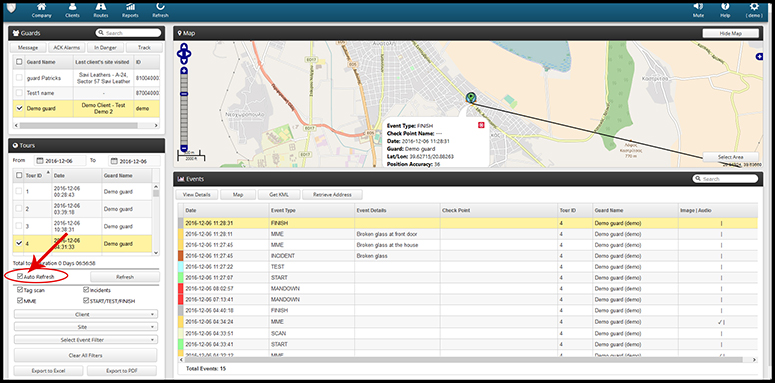
Task: Toggle the START/TEST/FINISH filter checkbox
Action: tap(86, 300)
